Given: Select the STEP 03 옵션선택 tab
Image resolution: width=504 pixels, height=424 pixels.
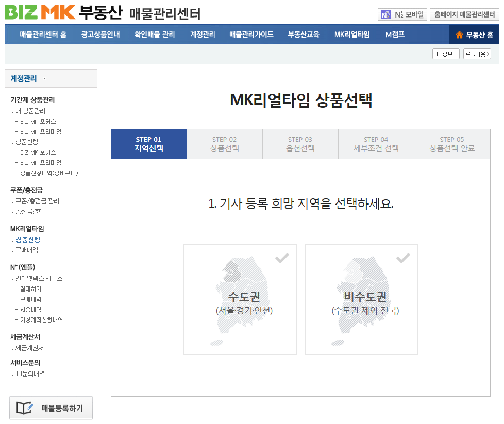Looking at the screenshot, I should (x=300, y=144).
